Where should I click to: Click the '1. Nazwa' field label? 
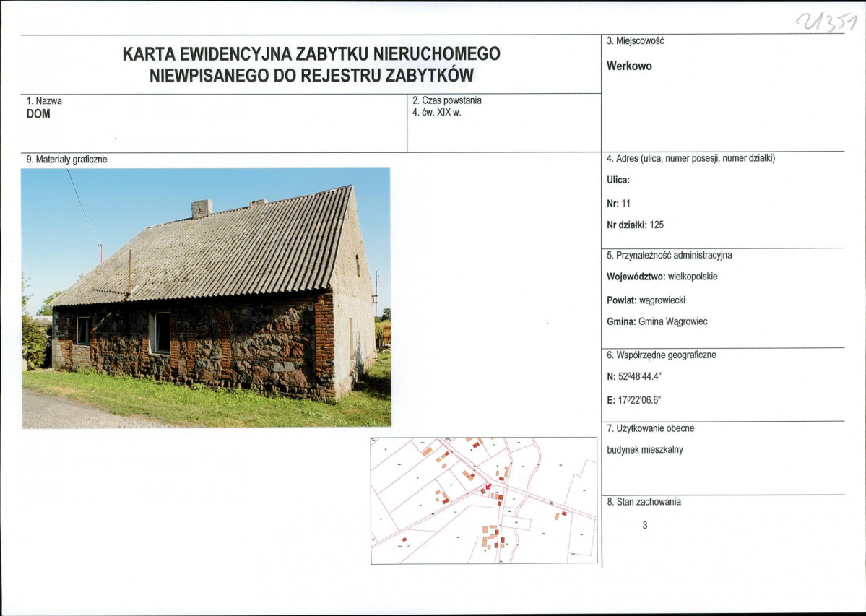tap(44, 101)
